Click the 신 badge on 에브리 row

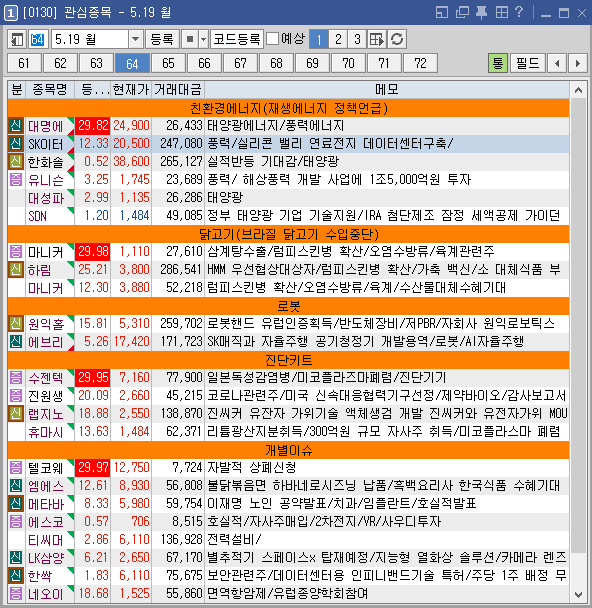coord(16,341)
